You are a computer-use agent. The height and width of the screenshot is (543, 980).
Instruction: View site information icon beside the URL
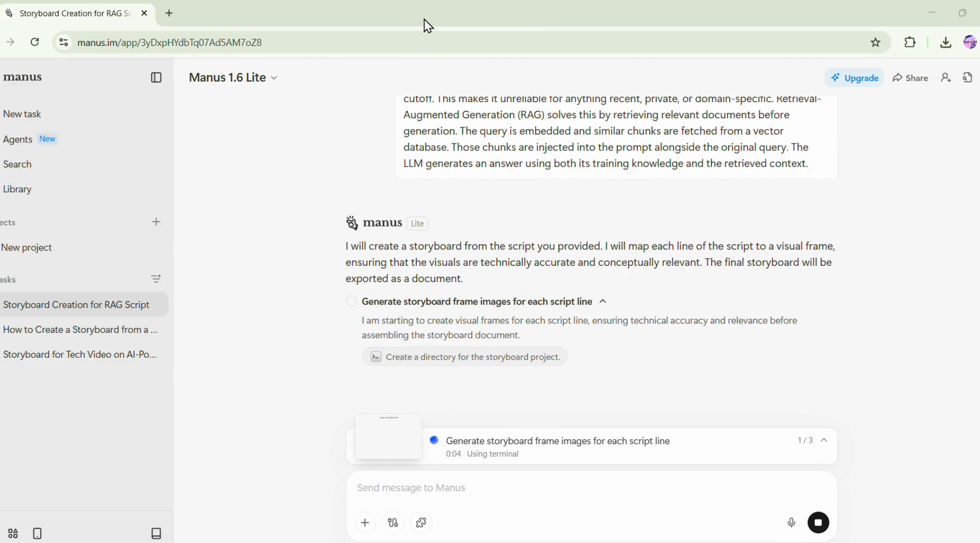tap(63, 42)
